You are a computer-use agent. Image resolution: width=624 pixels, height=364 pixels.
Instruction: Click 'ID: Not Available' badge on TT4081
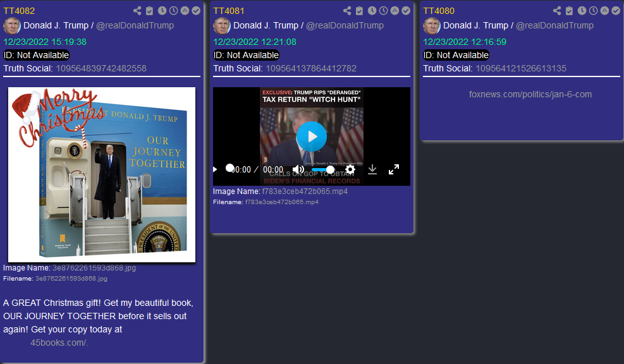tap(246, 55)
